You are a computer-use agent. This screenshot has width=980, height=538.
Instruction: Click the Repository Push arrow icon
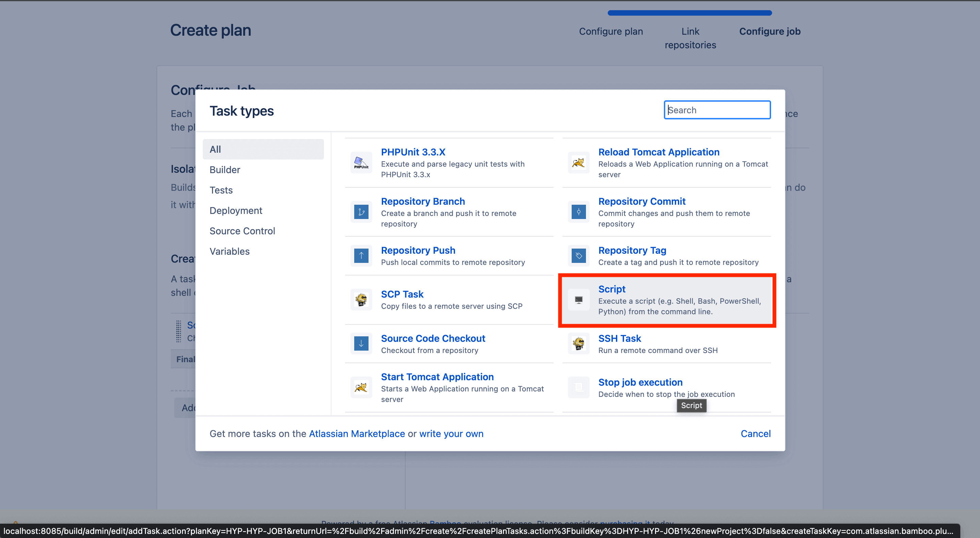(x=361, y=255)
